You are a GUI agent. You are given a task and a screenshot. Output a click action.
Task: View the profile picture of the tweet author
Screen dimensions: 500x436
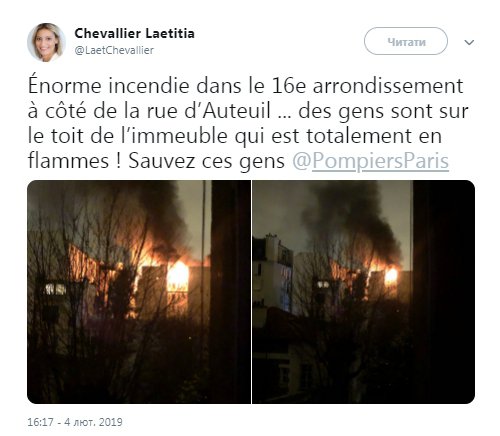click(x=46, y=42)
